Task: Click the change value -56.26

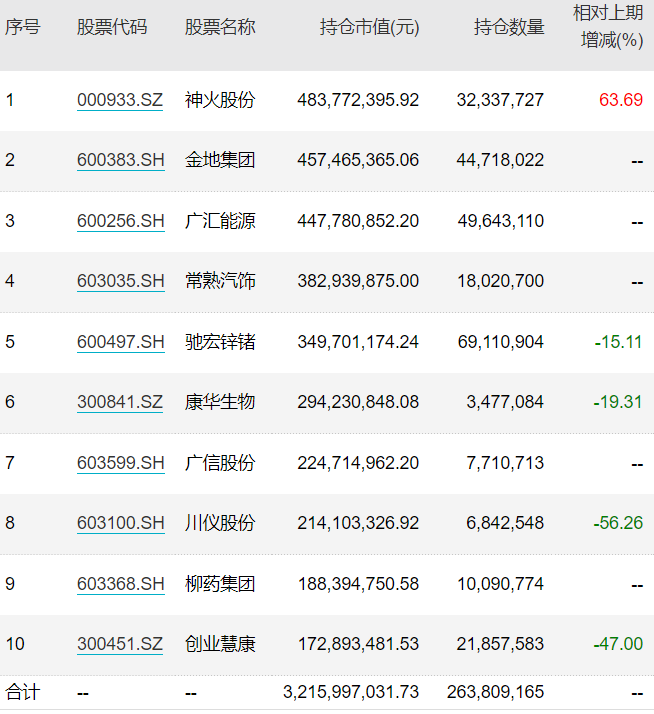Action: (618, 523)
